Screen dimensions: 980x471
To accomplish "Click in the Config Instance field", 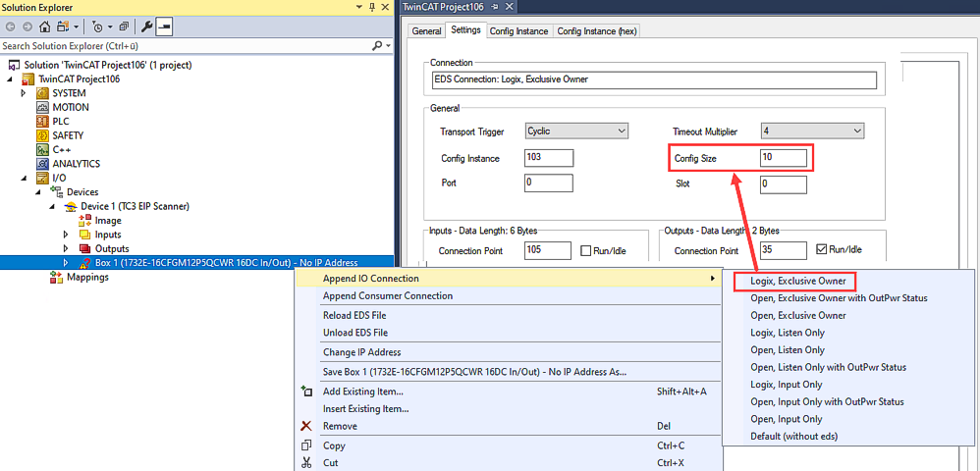I will [x=549, y=158].
